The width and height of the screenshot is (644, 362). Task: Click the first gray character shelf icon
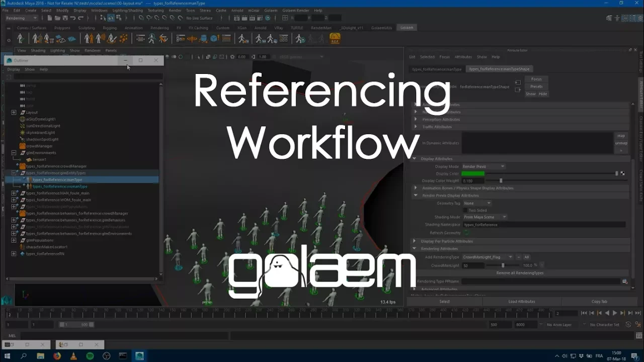coord(20,38)
